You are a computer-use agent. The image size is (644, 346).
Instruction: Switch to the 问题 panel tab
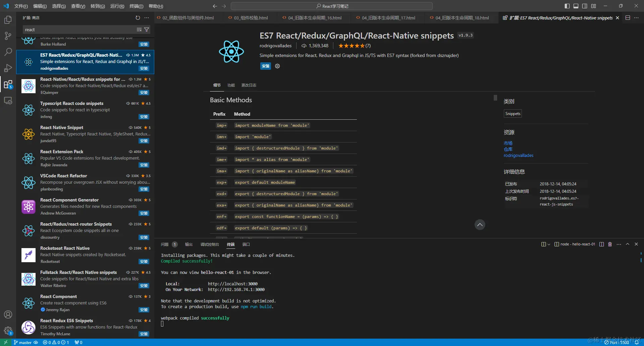point(164,244)
